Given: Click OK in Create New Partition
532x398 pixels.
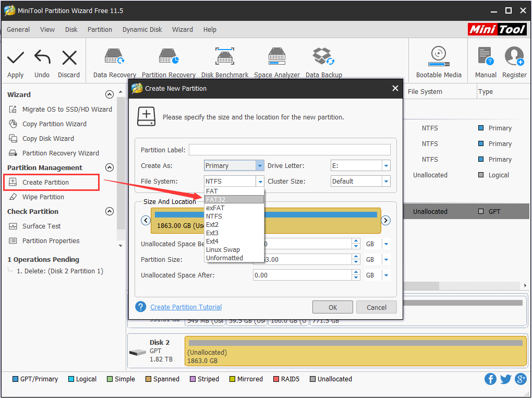Looking at the screenshot, I should pyautogui.click(x=333, y=307).
